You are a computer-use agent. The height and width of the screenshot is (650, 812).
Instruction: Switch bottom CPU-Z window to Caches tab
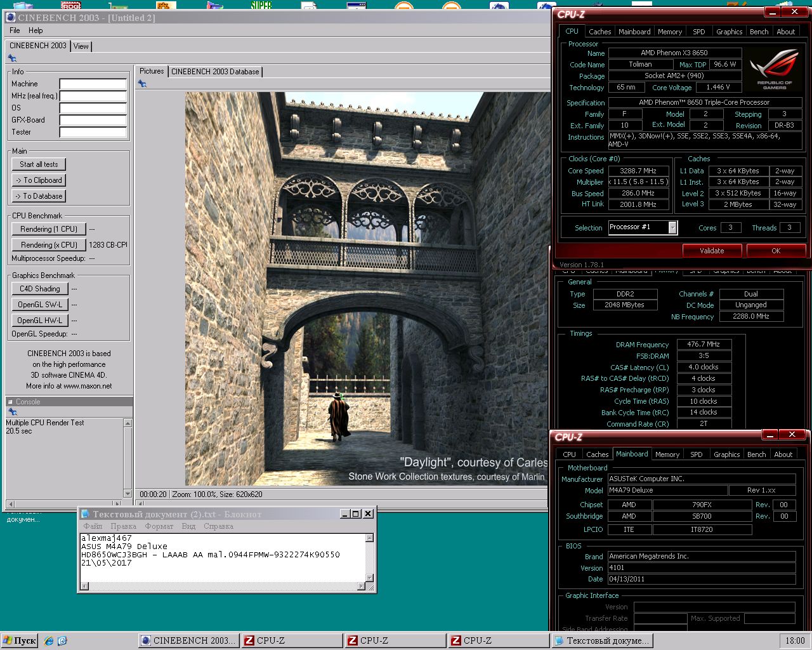[x=597, y=454]
